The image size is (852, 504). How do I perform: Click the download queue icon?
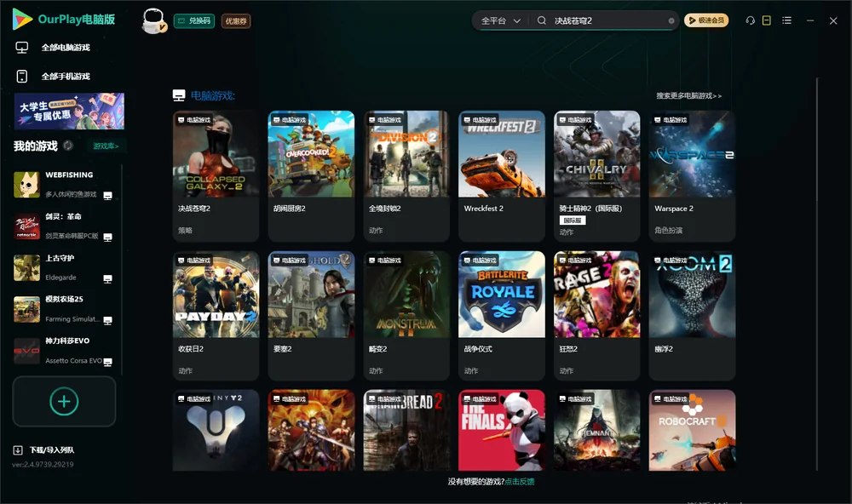click(x=18, y=450)
